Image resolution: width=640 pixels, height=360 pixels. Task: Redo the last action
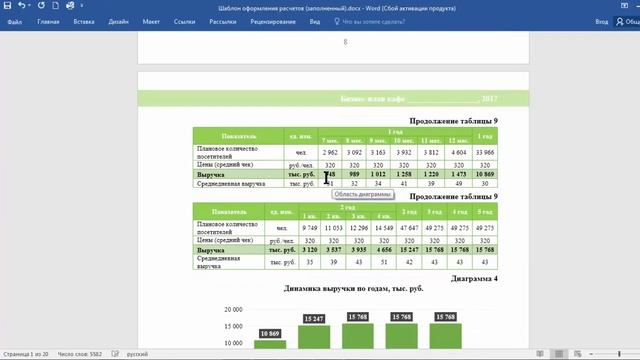41,6
